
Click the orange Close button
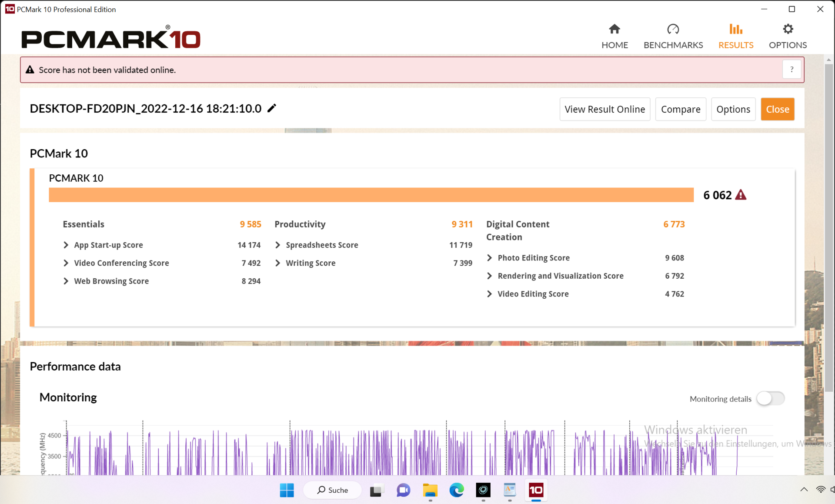click(777, 109)
